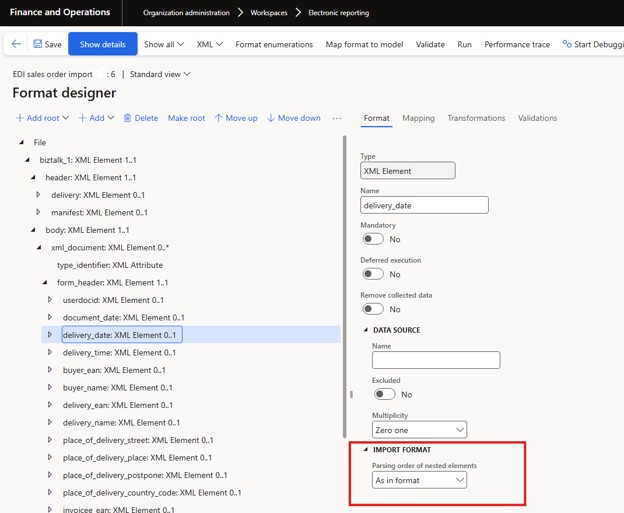The image size is (624, 513).
Task: Open Parsing order of nested elements dropdown
Action: pyautogui.click(x=419, y=480)
